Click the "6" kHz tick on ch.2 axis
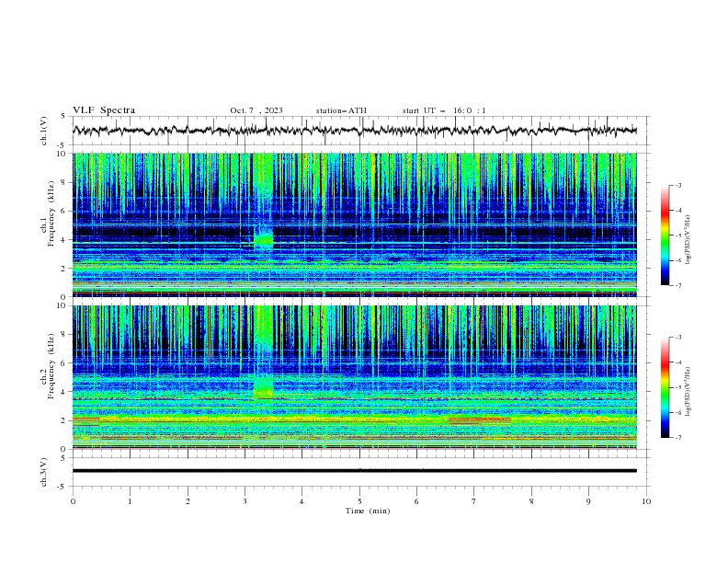This screenshot has height=563, width=728. tap(64, 362)
